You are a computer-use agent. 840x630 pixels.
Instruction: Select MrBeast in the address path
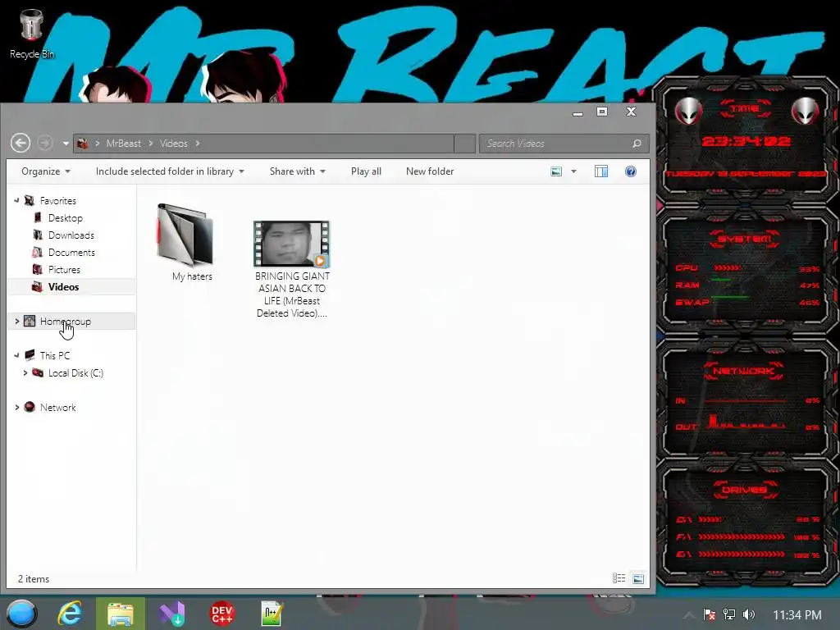(x=124, y=143)
